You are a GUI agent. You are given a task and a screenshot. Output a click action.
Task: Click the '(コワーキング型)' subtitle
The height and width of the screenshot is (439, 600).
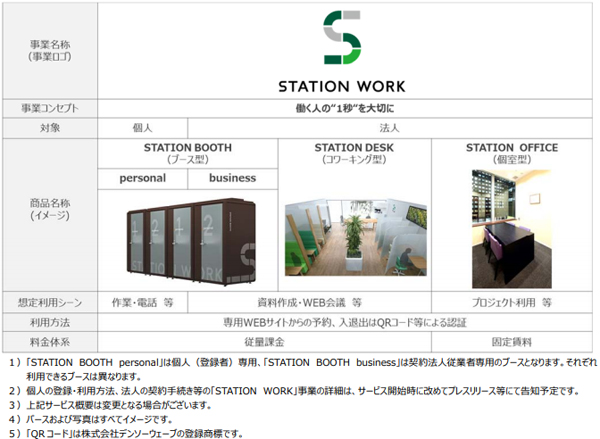(x=354, y=160)
